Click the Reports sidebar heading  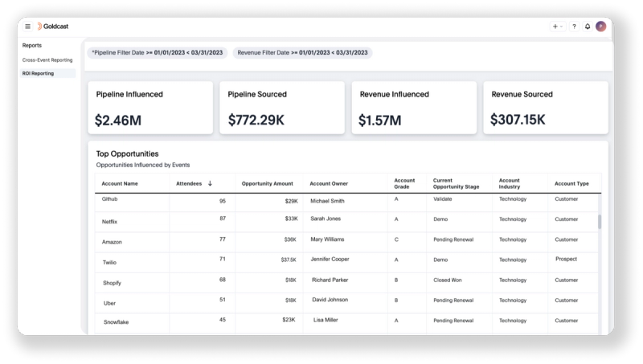[32, 46]
